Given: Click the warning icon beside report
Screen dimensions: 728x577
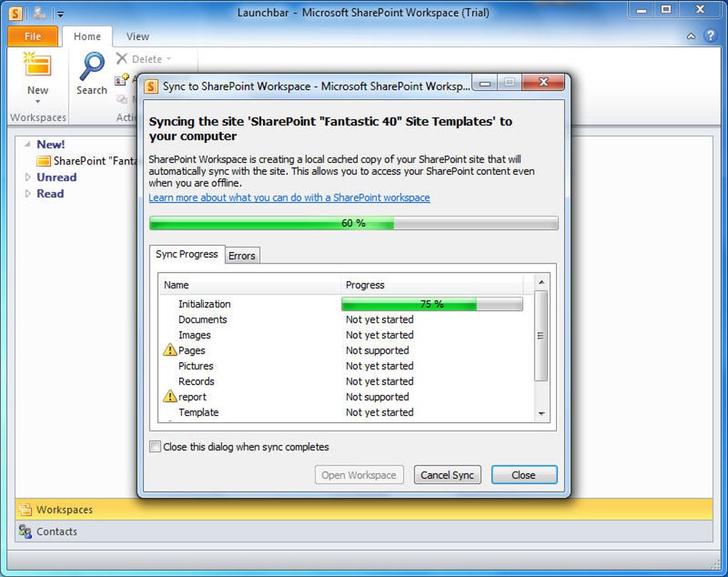Looking at the screenshot, I should [x=170, y=396].
